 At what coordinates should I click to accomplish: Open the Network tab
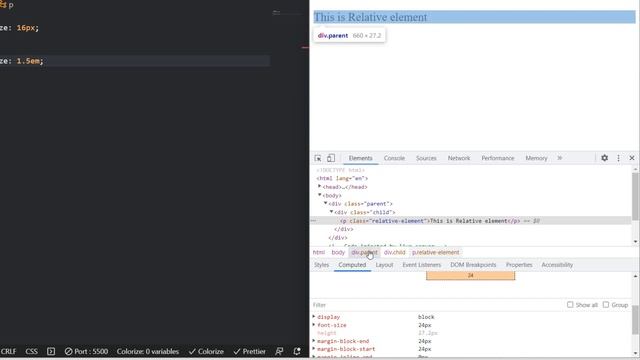pos(459,158)
